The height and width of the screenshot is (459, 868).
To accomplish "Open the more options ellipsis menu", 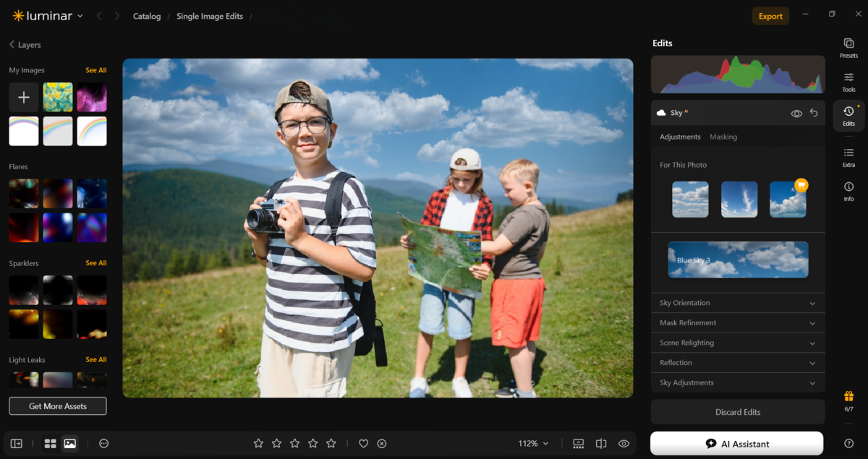I will coord(103,443).
